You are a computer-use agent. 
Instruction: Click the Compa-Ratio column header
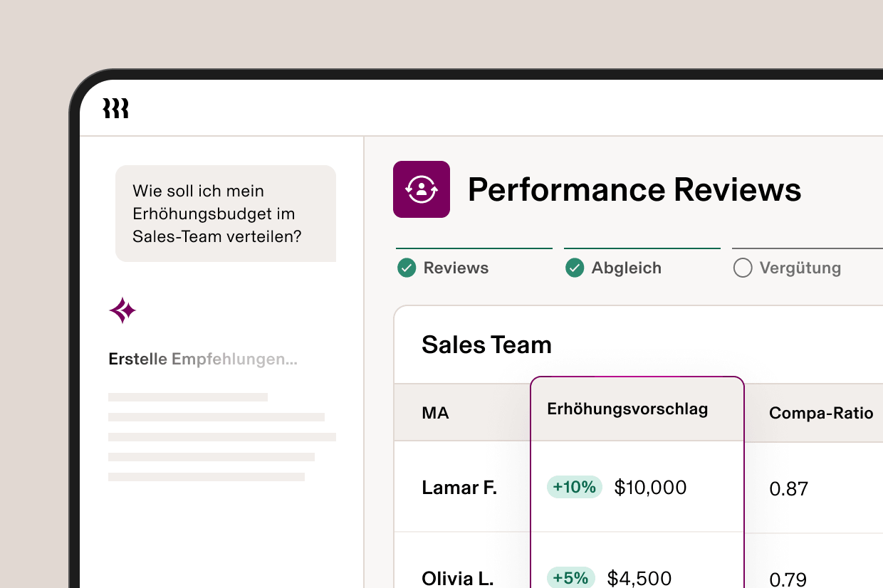(821, 413)
